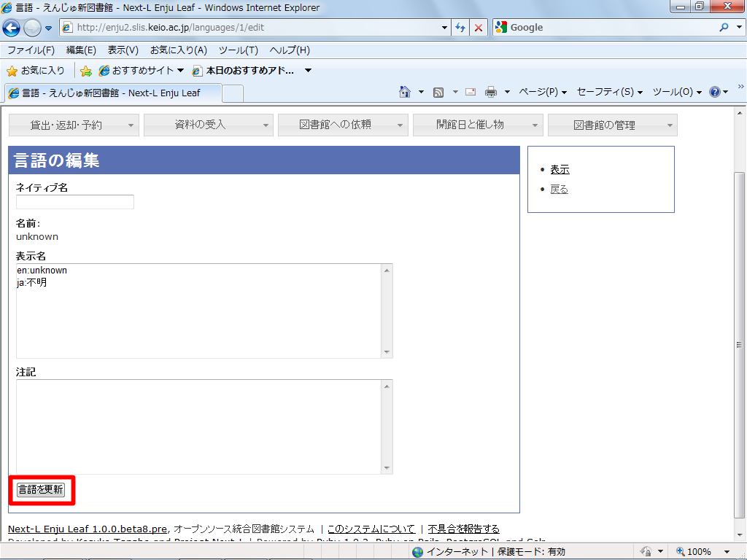Follow the 表示 link in sidebar
This screenshot has width=747, height=560.
[x=560, y=169]
